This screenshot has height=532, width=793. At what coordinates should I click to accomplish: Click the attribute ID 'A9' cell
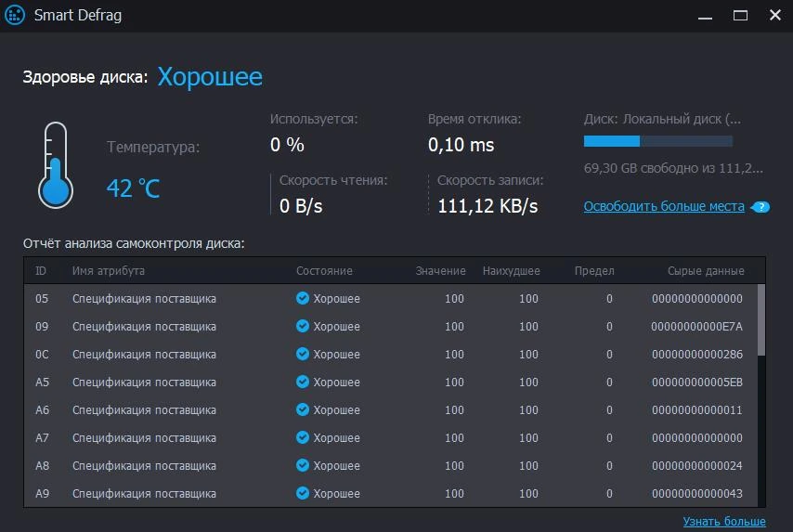click(42, 494)
